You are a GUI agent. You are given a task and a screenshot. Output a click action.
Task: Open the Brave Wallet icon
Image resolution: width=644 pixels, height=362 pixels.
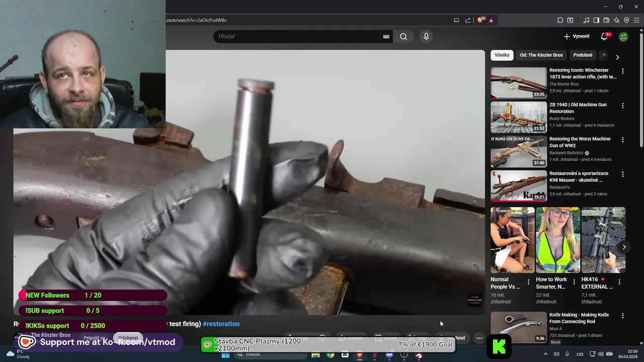[x=606, y=20]
